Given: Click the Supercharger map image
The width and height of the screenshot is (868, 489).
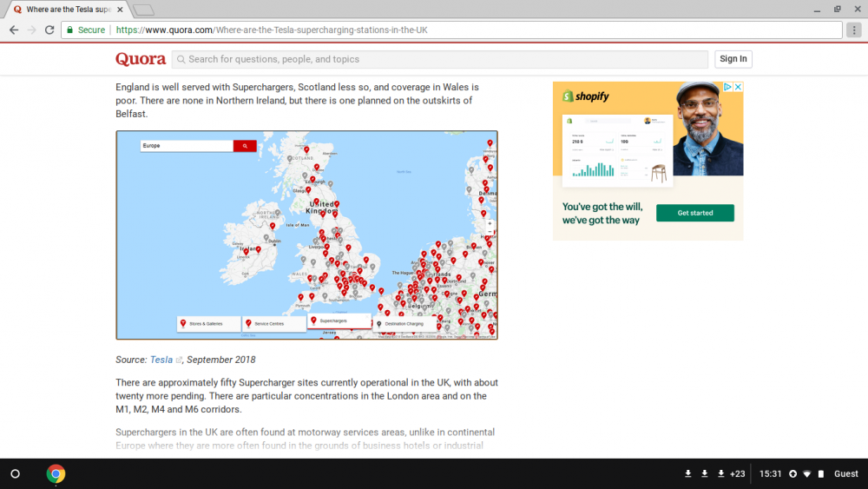Looking at the screenshot, I should (x=306, y=235).
